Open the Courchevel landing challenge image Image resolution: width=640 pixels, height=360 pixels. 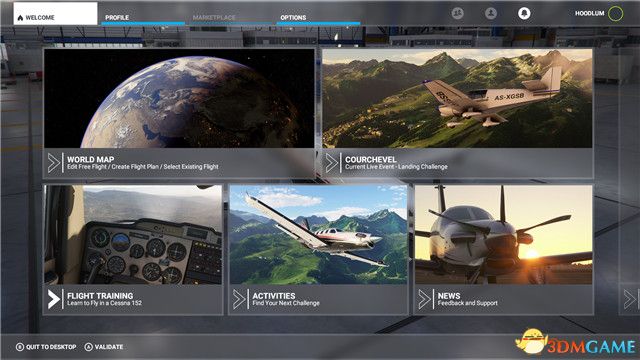(x=457, y=98)
